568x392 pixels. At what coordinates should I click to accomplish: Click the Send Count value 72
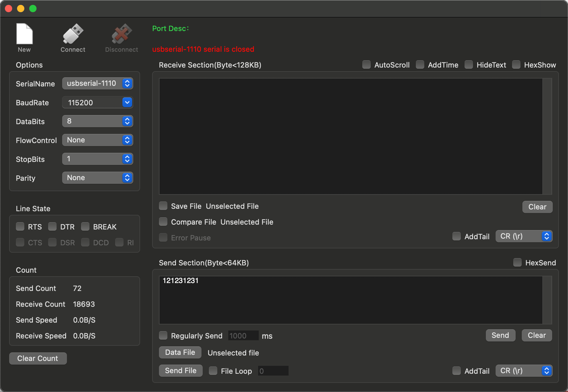(77, 288)
